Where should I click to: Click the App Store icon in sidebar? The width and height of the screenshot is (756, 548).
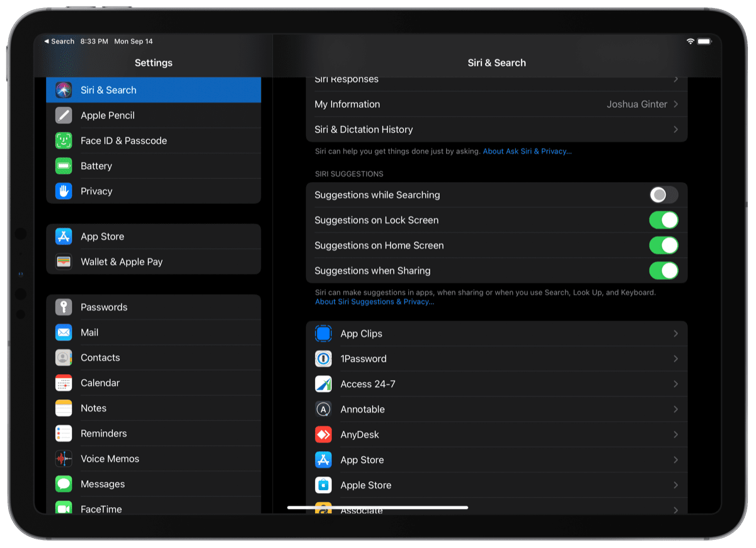64,236
